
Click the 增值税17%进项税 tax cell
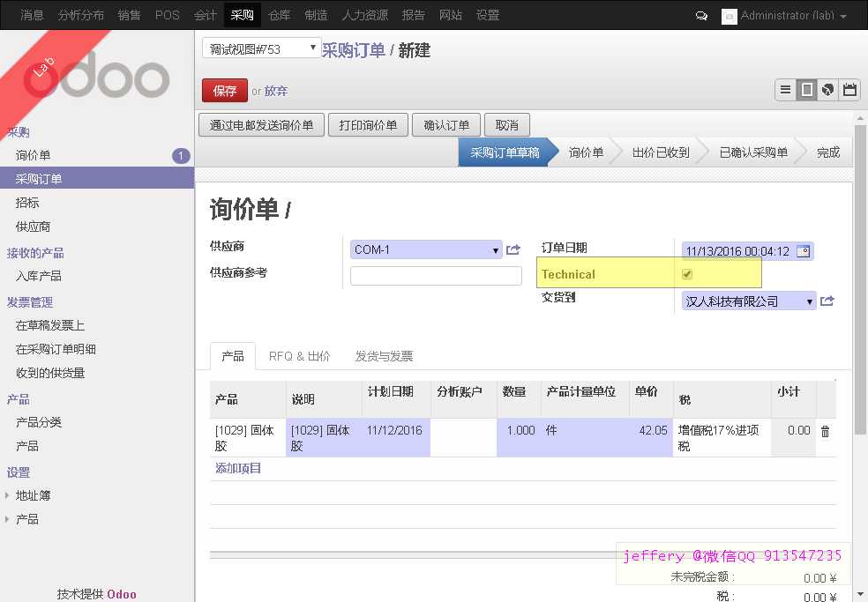[722, 437]
